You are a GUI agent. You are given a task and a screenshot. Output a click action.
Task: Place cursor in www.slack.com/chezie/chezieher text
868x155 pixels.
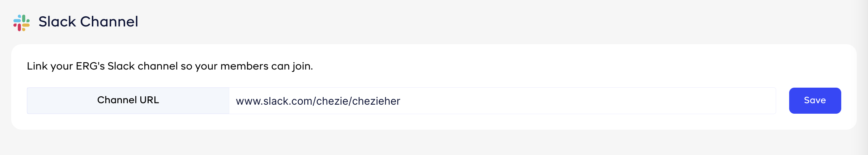pos(318,101)
